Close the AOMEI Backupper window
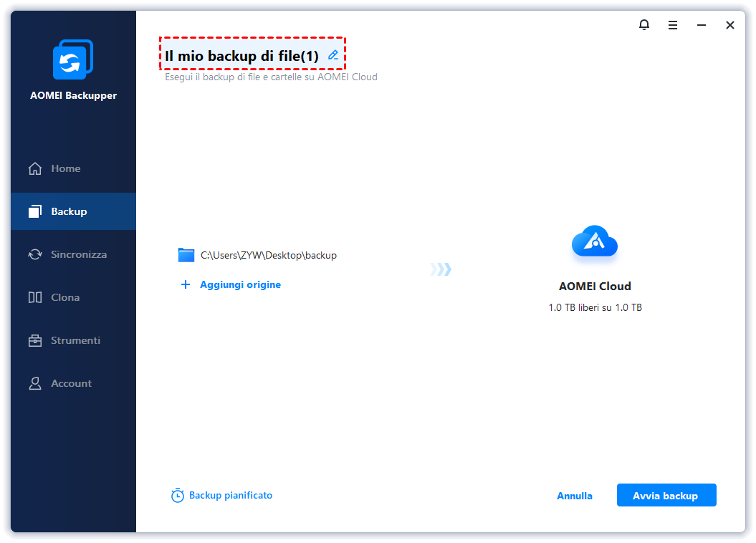 (x=730, y=25)
